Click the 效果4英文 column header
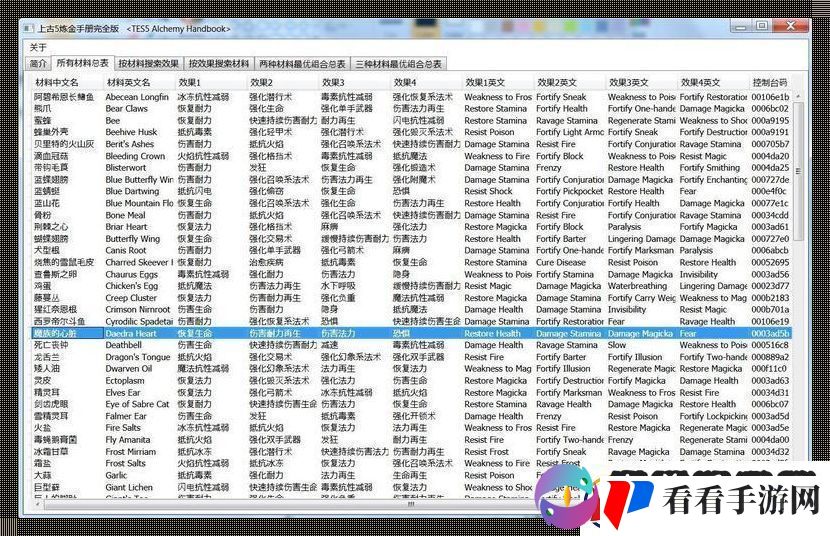830x536 pixels. pos(713,83)
